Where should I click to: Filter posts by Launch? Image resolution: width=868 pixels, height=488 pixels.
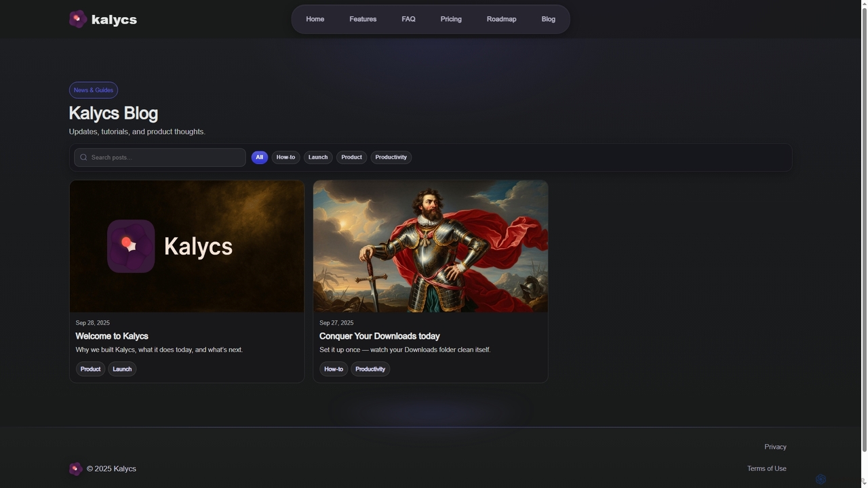pos(318,157)
